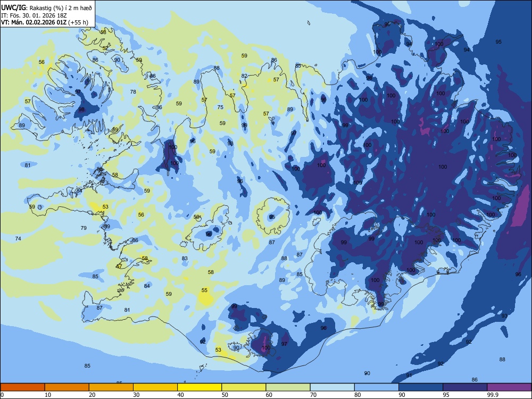This screenshot has height=399, width=532.
Task: Click the "(+55 h)" forecast offset text
Action: (x=78, y=22)
